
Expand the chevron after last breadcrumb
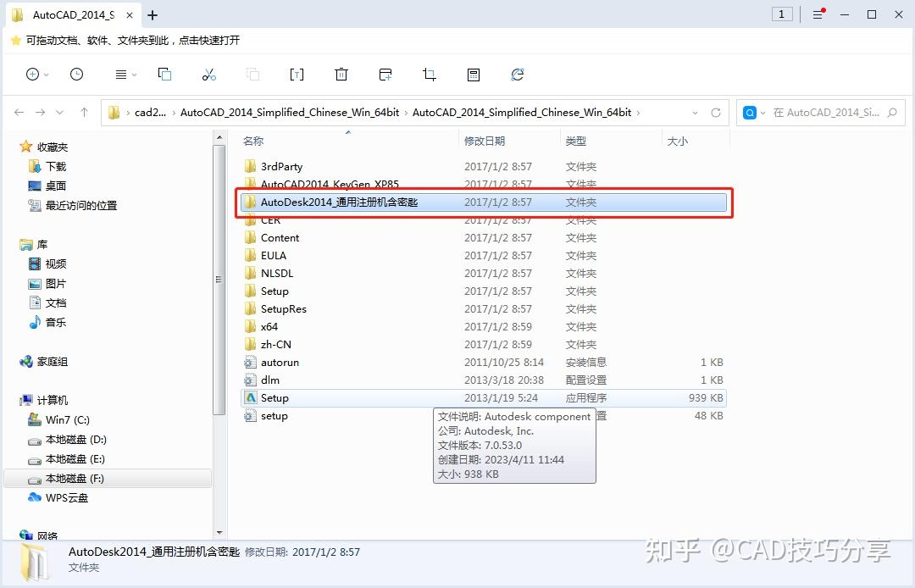coord(639,113)
